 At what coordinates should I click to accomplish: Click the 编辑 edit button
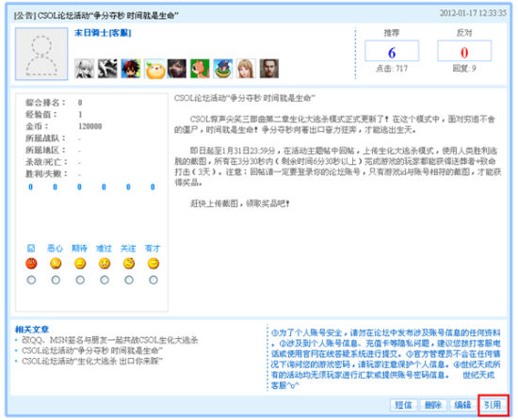(462, 405)
